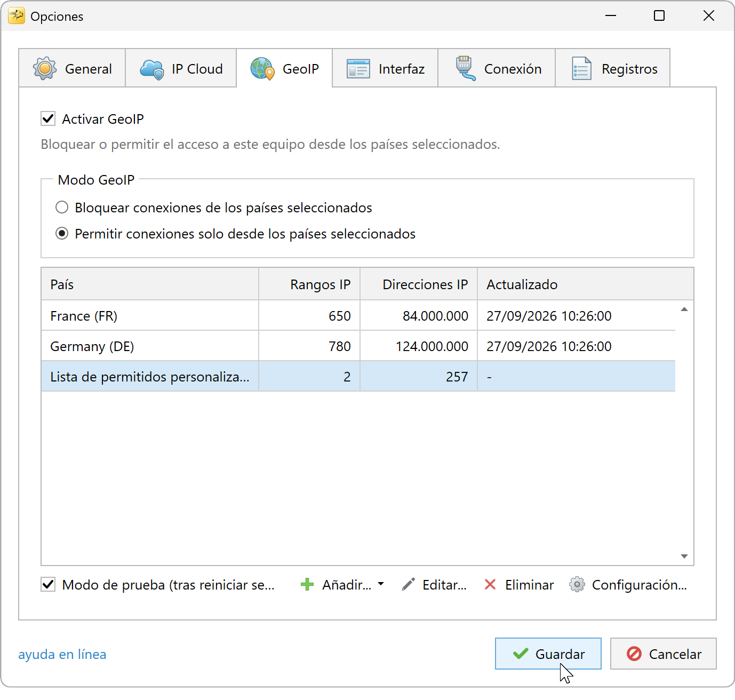Click the list scrollbar down arrow
Image resolution: width=735 pixels, height=700 pixels.
click(x=684, y=556)
